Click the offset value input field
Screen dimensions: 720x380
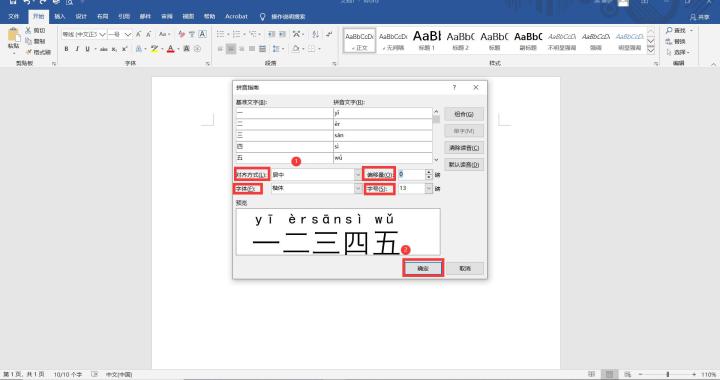click(x=411, y=174)
